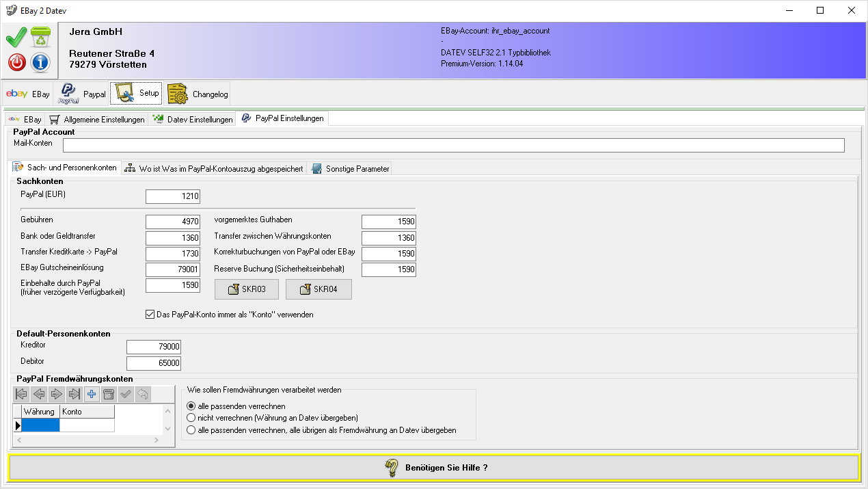Open the blue info icon
868x489 pixels.
pyautogui.click(x=41, y=63)
